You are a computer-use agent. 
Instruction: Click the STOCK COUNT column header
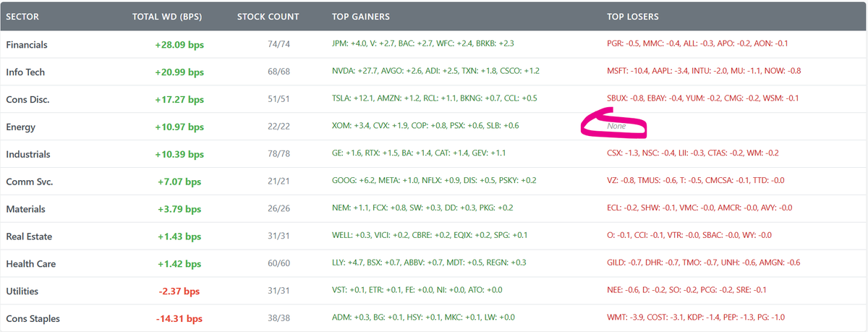(268, 16)
